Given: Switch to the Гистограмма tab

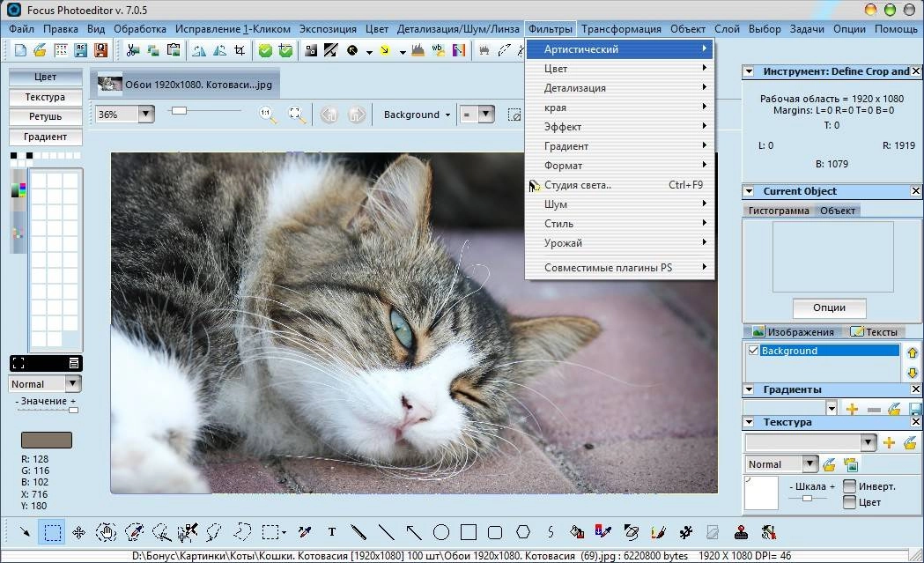Looking at the screenshot, I should [779, 211].
